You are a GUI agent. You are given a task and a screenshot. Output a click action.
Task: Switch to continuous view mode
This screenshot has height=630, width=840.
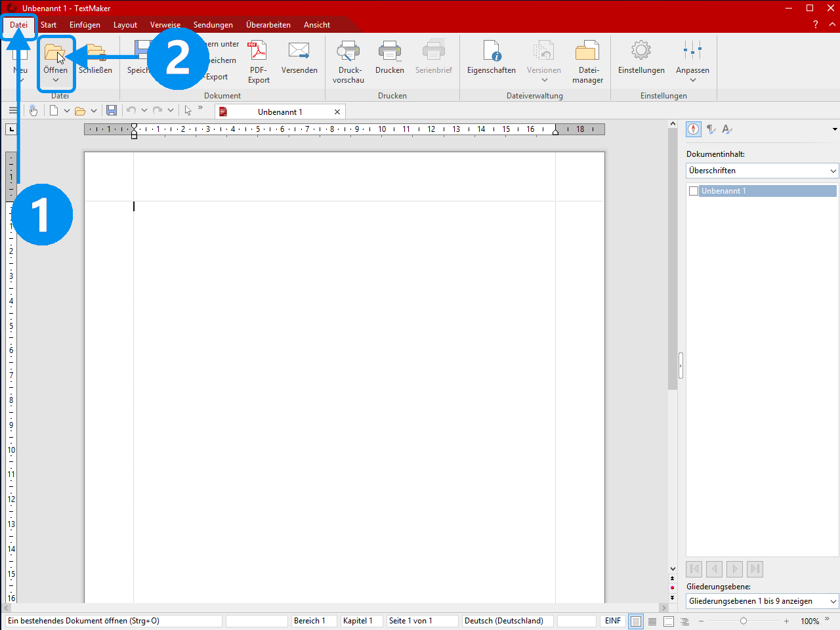coord(652,621)
